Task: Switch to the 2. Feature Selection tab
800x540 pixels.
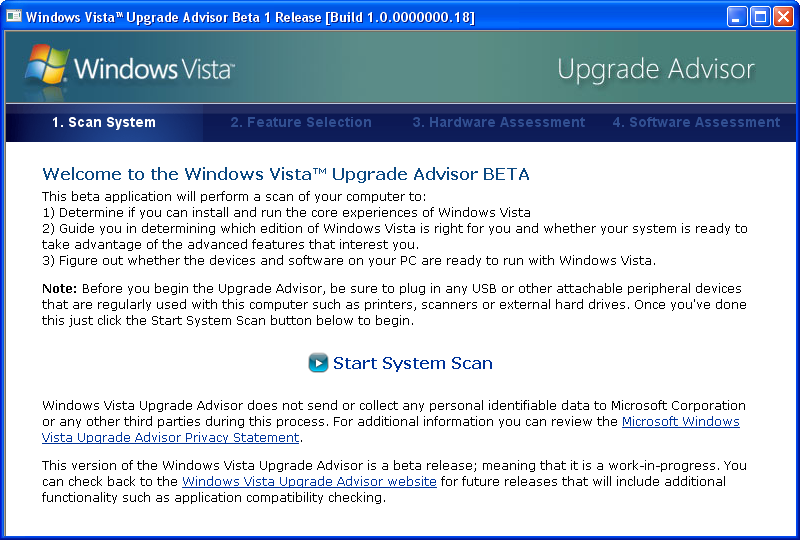Action: click(x=301, y=122)
